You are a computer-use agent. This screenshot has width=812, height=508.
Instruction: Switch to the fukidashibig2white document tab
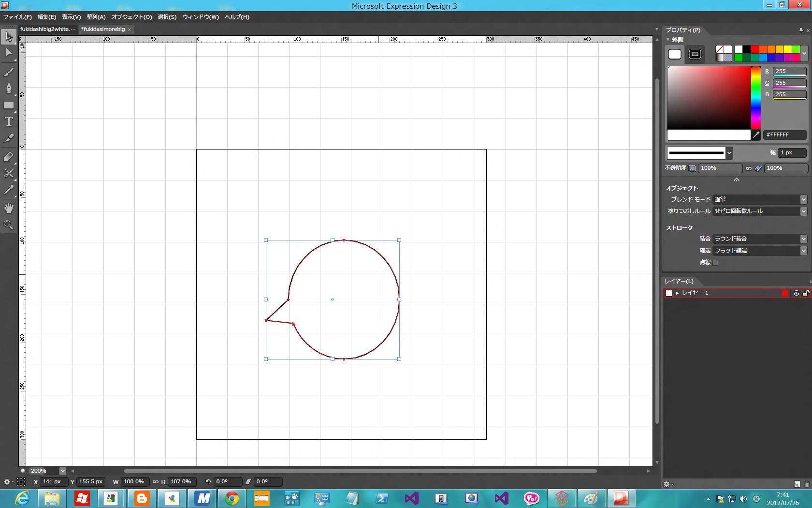coord(47,29)
